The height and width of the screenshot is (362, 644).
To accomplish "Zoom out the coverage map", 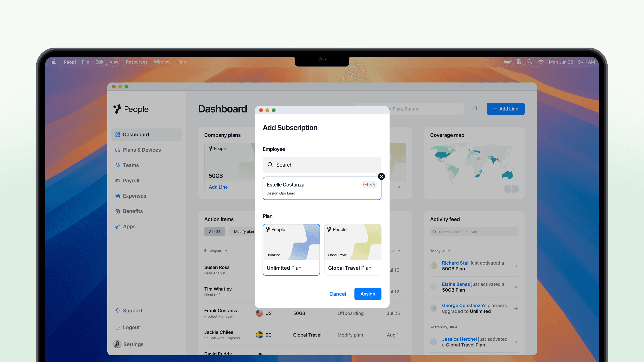I will tap(508, 189).
